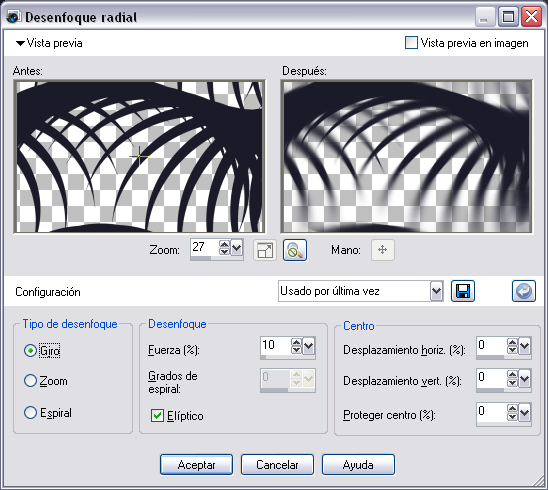This screenshot has height=490, width=548.
Task: Click the Mano pan navigation icon
Action: [x=383, y=250]
